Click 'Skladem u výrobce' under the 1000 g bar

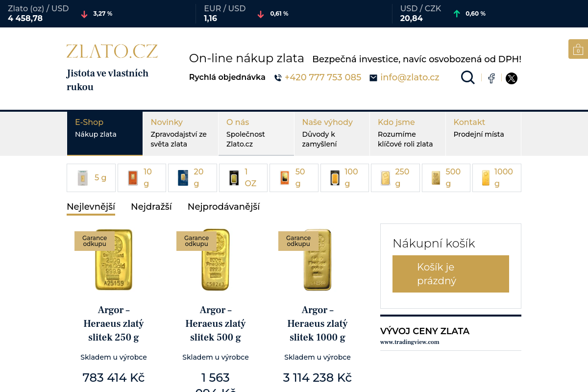pos(318,357)
